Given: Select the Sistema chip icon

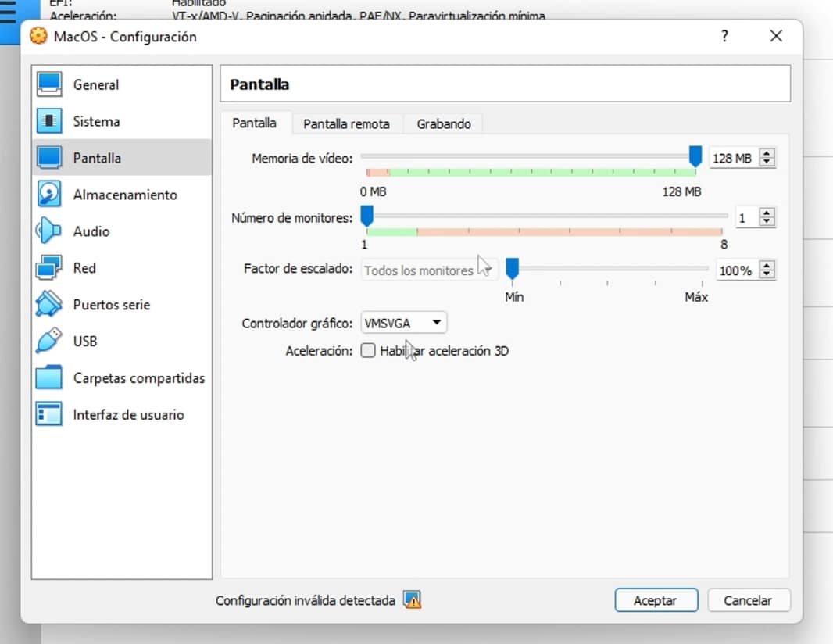Looking at the screenshot, I should (49, 121).
